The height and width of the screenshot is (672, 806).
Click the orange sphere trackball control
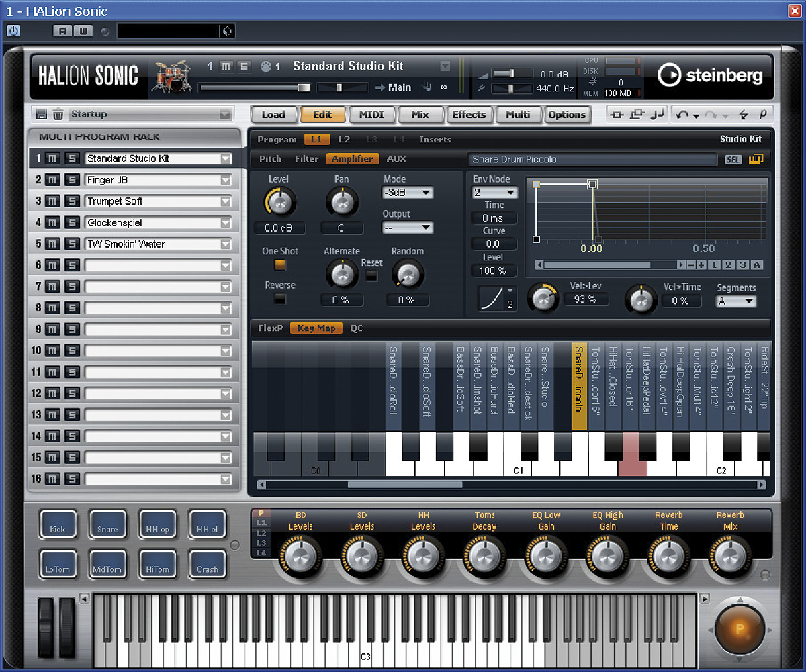tap(740, 630)
